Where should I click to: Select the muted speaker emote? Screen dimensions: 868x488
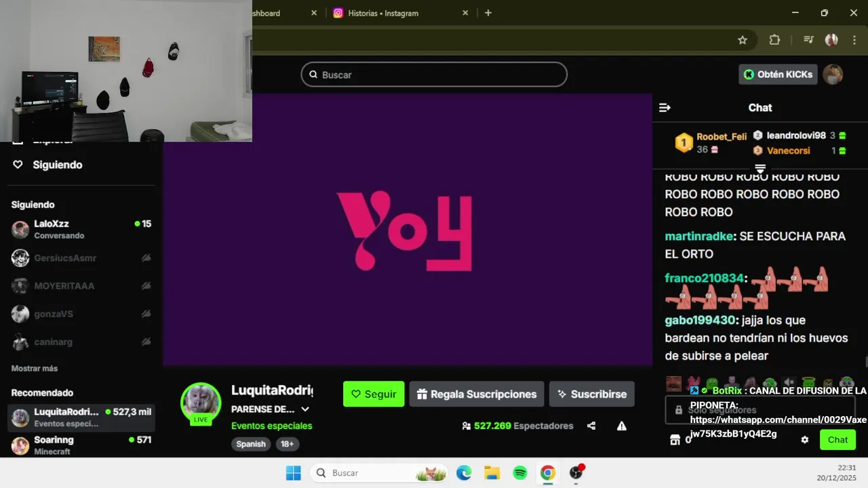click(x=789, y=384)
